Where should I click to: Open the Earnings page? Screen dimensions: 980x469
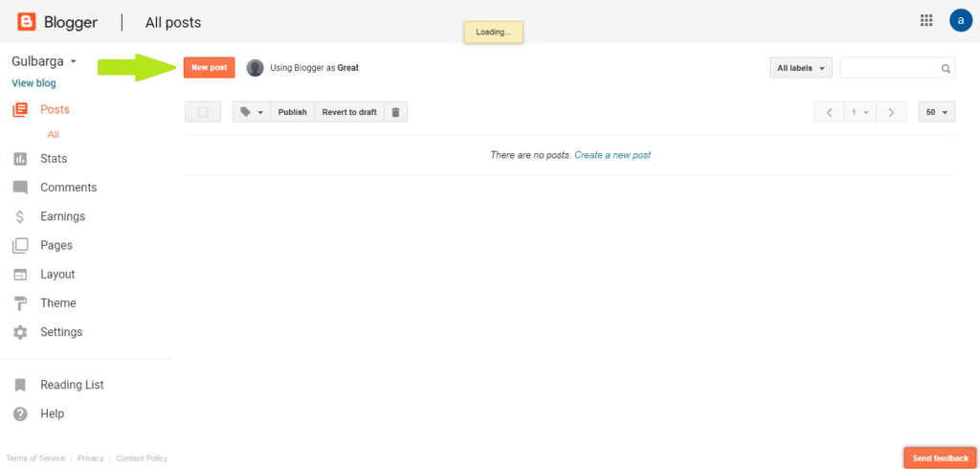coord(62,216)
